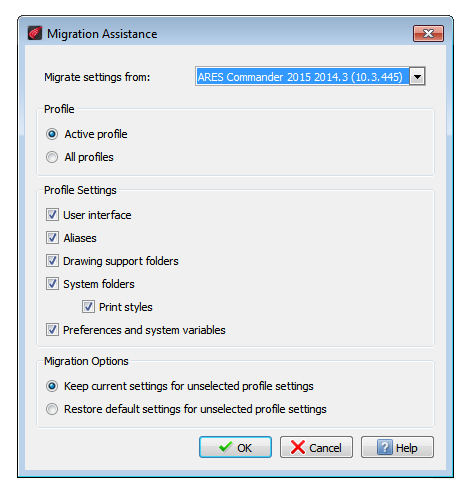
Task: Uncheck the User interface checkbox
Action: (52, 215)
